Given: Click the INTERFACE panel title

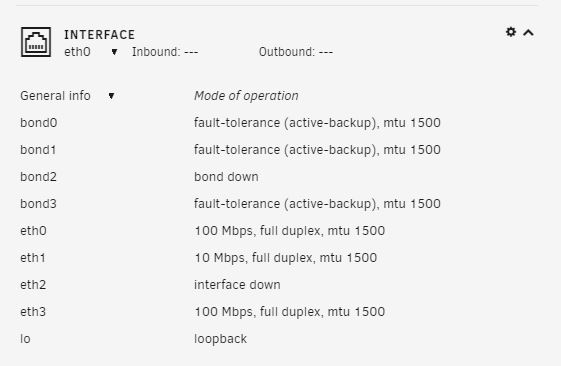Looking at the screenshot, I should (x=100, y=35).
